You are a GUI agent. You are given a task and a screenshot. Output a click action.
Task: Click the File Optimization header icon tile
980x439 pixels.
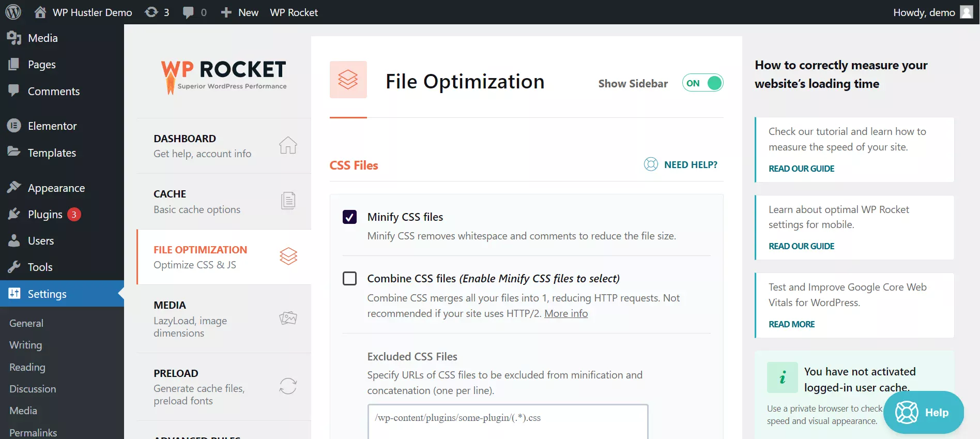(348, 80)
